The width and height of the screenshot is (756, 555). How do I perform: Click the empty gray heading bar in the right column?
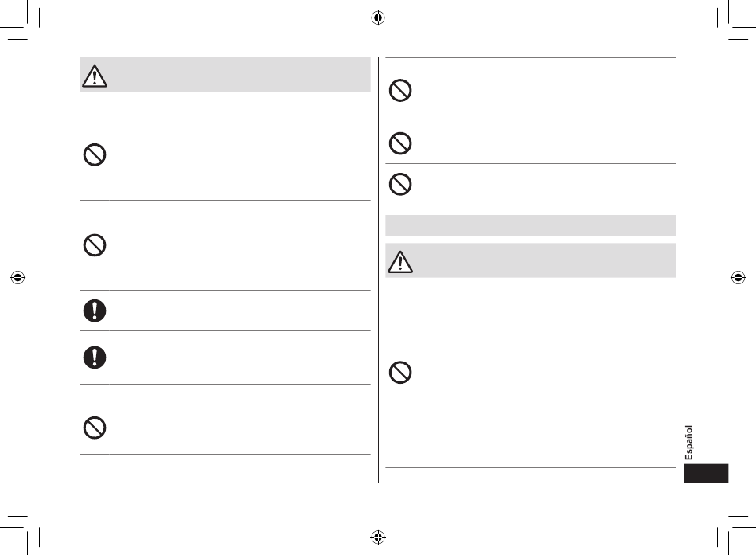530,225
